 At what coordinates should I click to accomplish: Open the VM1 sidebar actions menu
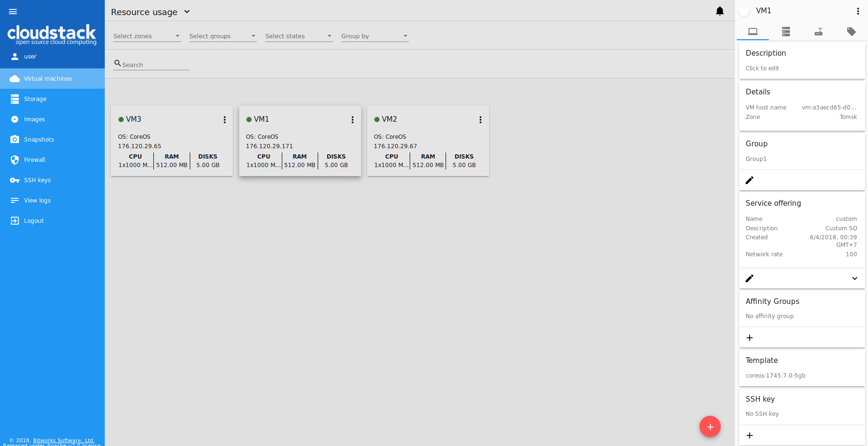coord(858,11)
